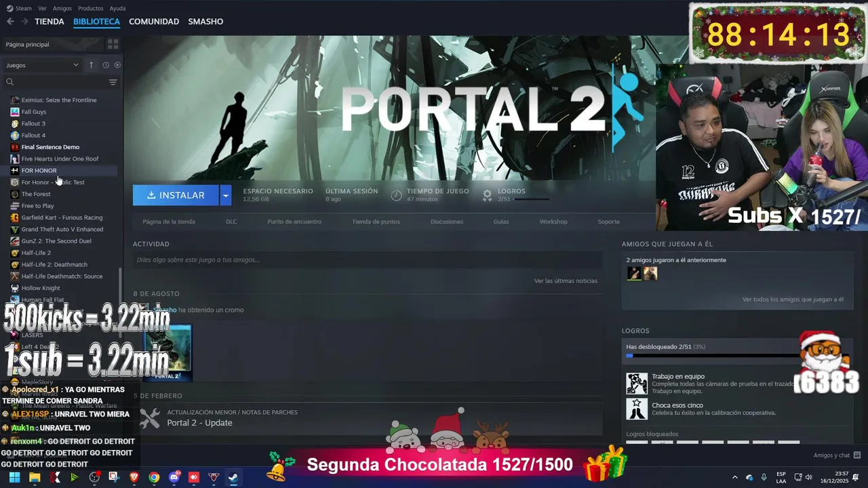
Task: Select the Fallout 4 game icon
Action: click(15, 135)
